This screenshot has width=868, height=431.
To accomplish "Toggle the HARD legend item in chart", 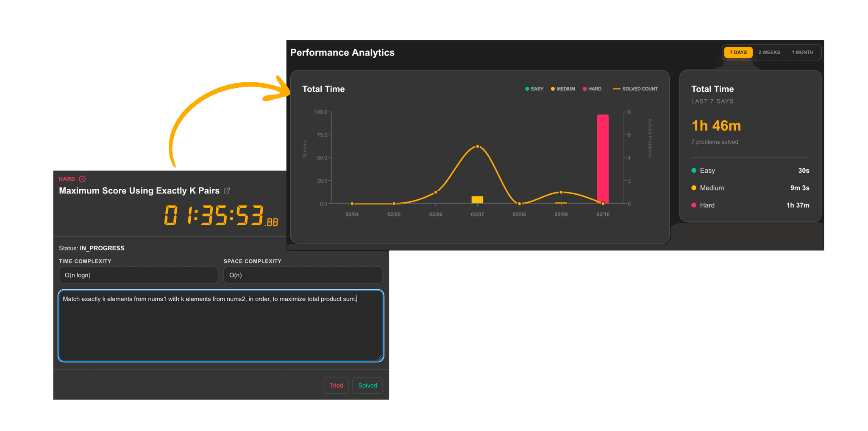I will point(592,89).
